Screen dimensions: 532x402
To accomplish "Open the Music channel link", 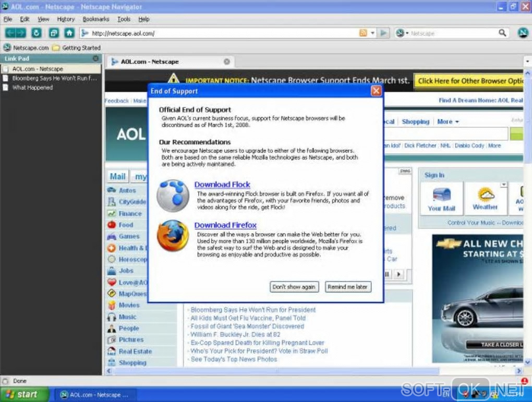I will pyautogui.click(x=127, y=316).
